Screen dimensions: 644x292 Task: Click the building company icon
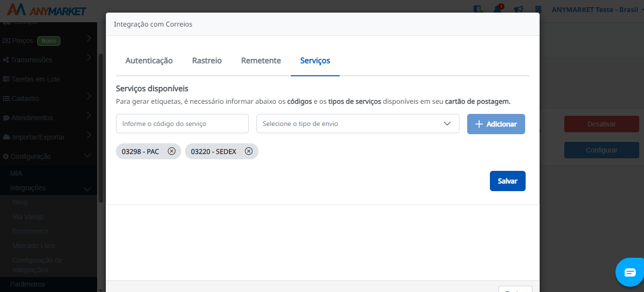pos(539,9)
